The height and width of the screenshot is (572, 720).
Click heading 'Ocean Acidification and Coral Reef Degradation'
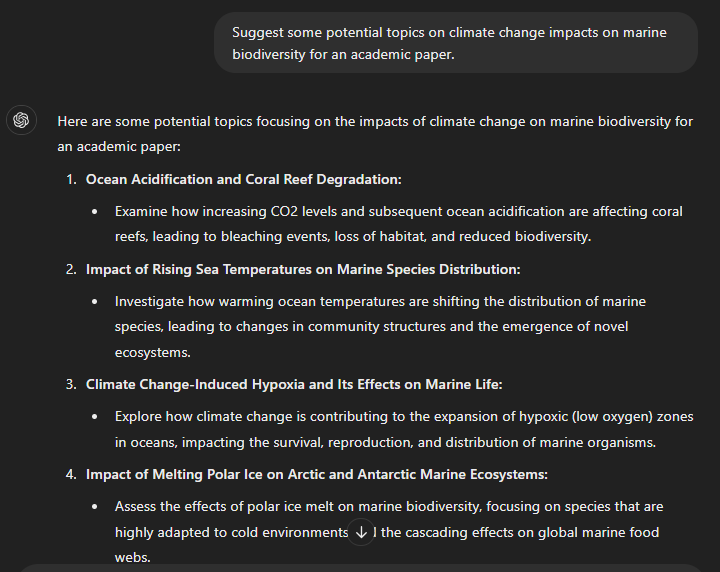pos(243,179)
